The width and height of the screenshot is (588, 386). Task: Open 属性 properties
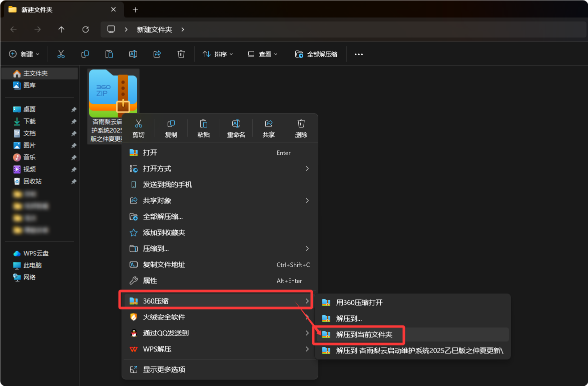tap(220, 280)
